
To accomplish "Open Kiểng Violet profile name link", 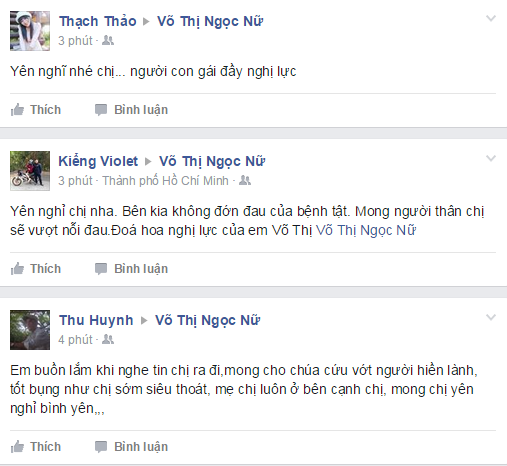I will pos(98,161).
